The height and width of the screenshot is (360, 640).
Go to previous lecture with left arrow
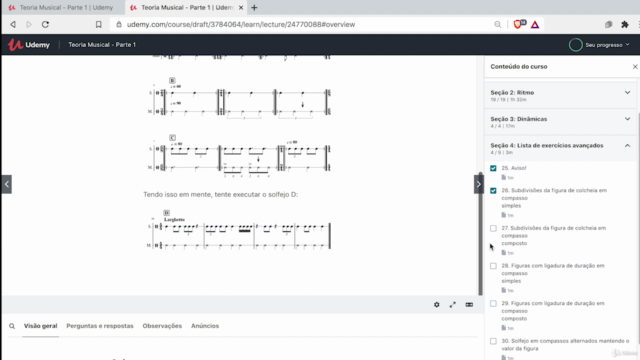point(7,184)
